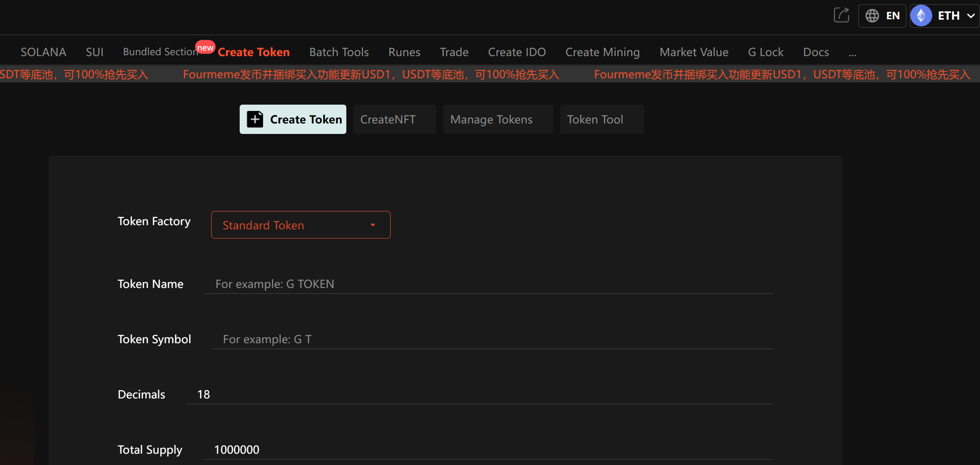The width and height of the screenshot is (980, 465).
Task: Click the plus icon on Create Token
Action: point(255,119)
